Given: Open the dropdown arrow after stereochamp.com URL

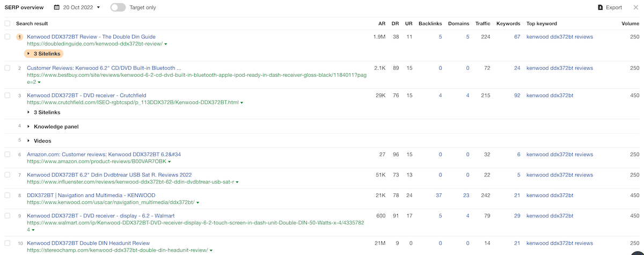Looking at the screenshot, I should coord(210,251).
